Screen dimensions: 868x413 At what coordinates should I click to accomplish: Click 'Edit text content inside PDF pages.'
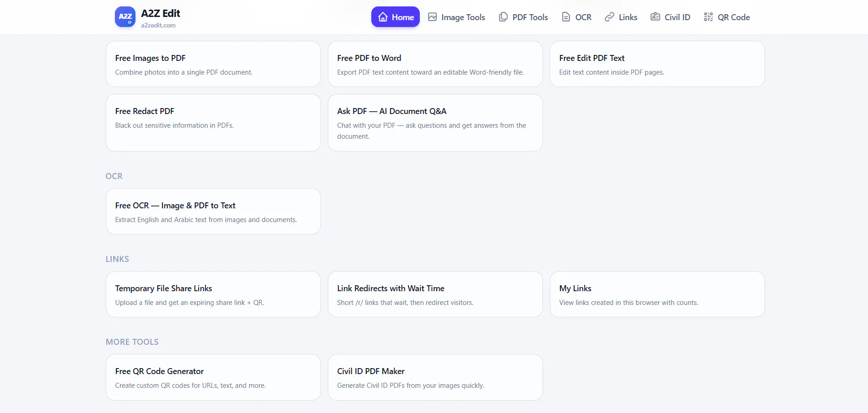coord(612,72)
